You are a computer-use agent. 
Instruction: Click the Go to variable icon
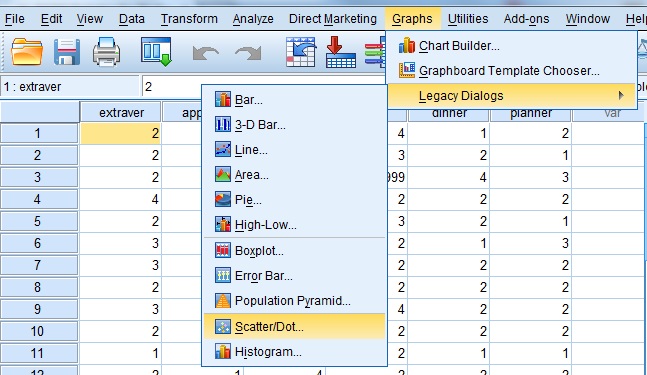(341, 52)
